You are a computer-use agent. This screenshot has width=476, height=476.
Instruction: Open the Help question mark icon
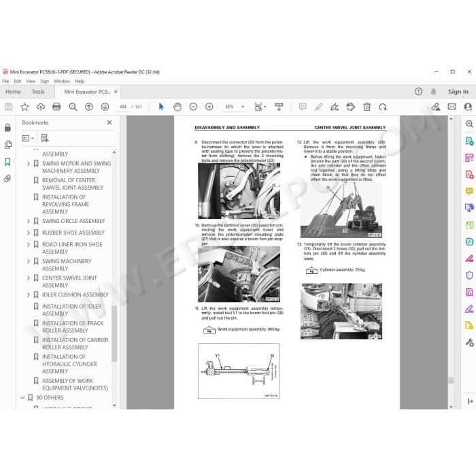(418, 91)
